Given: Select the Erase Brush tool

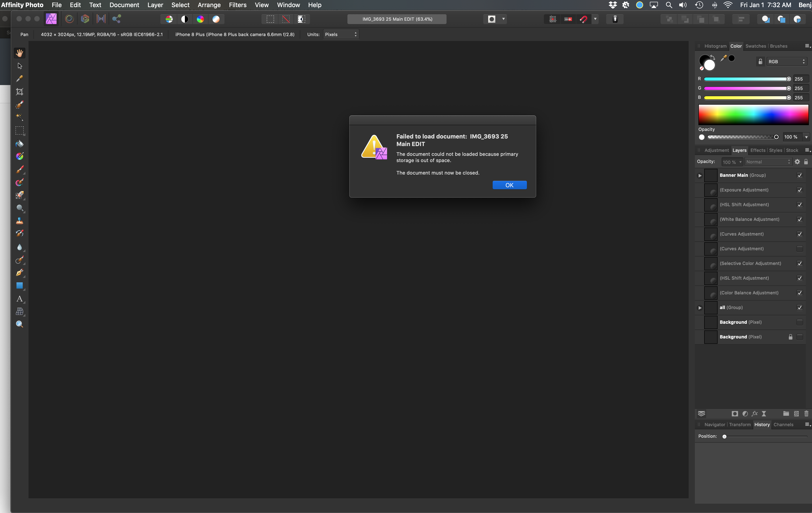Looking at the screenshot, I should (x=20, y=195).
